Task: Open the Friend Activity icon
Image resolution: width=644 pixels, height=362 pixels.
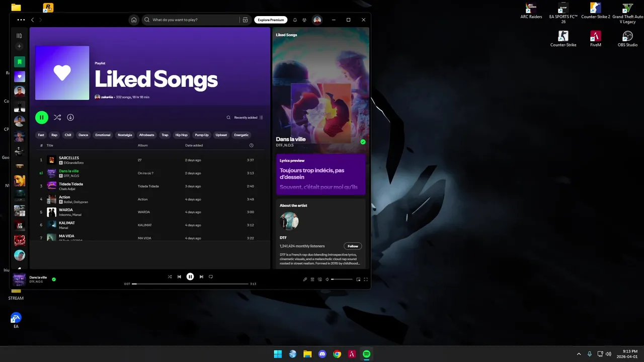Action: tap(304, 20)
